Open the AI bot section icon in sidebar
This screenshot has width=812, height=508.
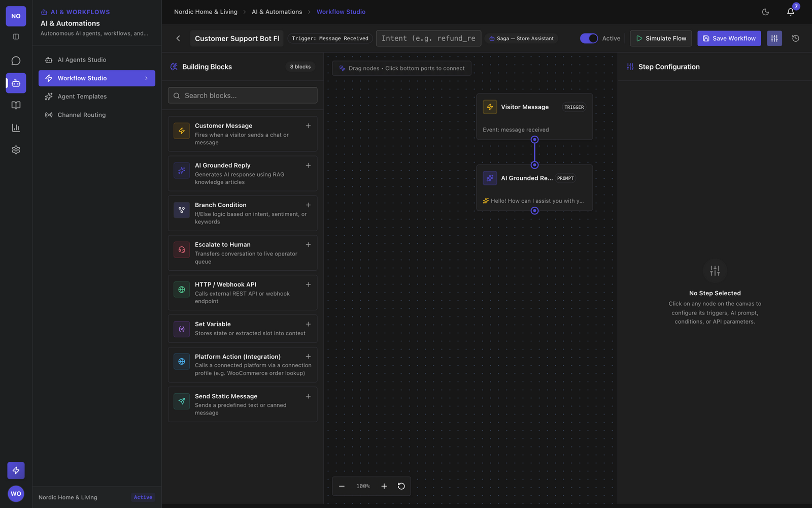click(16, 83)
